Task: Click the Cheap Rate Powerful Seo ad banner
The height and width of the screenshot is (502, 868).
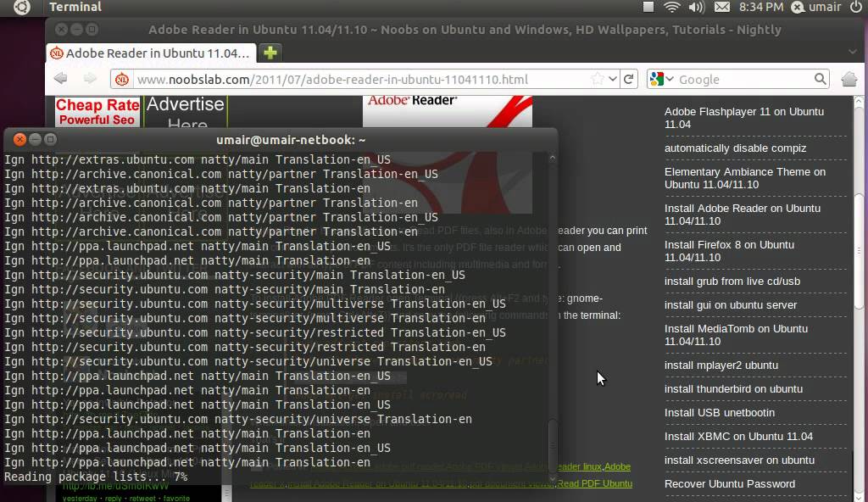Action: coord(97,111)
